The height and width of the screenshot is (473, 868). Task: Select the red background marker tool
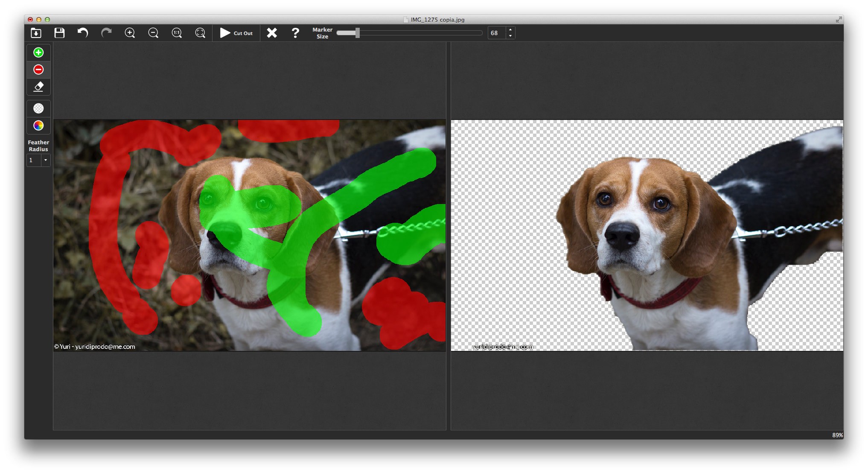[38, 70]
